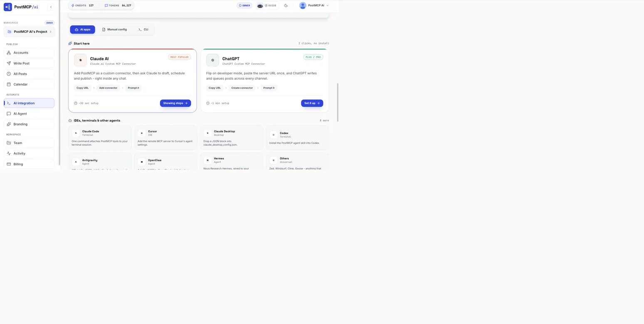Open the Guide link in header

tap(270, 5)
